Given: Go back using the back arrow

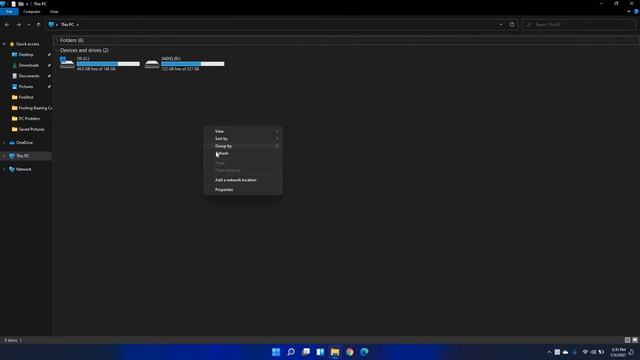Looking at the screenshot, I should (x=7, y=24).
